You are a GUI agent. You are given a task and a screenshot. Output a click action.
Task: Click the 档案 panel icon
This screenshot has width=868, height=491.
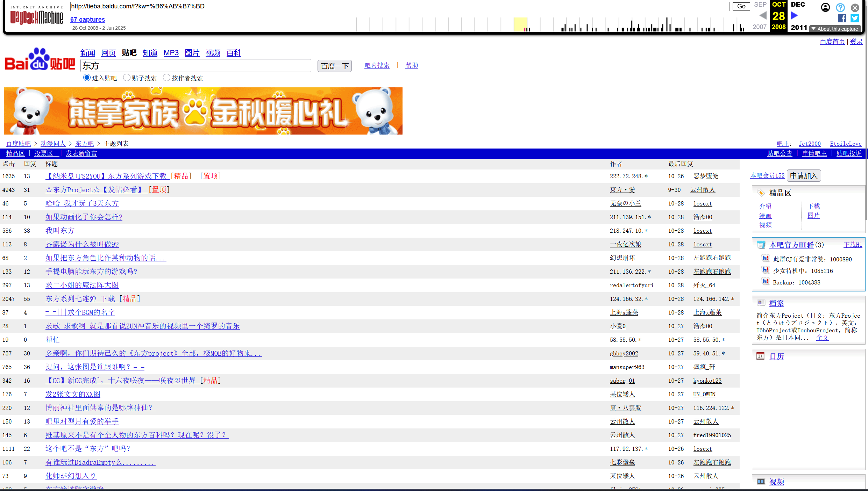[x=761, y=303]
